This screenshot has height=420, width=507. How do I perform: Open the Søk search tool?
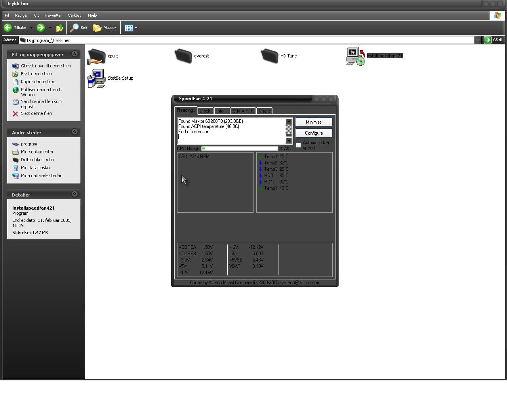coord(78,28)
